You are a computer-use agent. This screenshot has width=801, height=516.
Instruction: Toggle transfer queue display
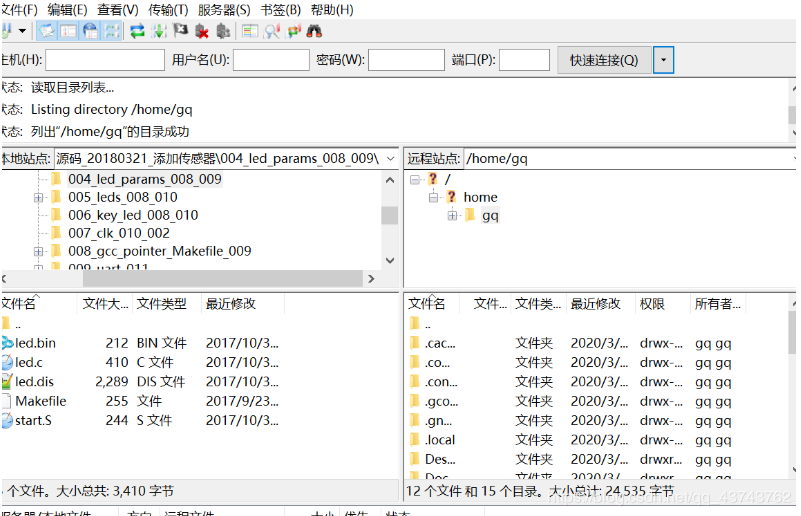pos(111,31)
